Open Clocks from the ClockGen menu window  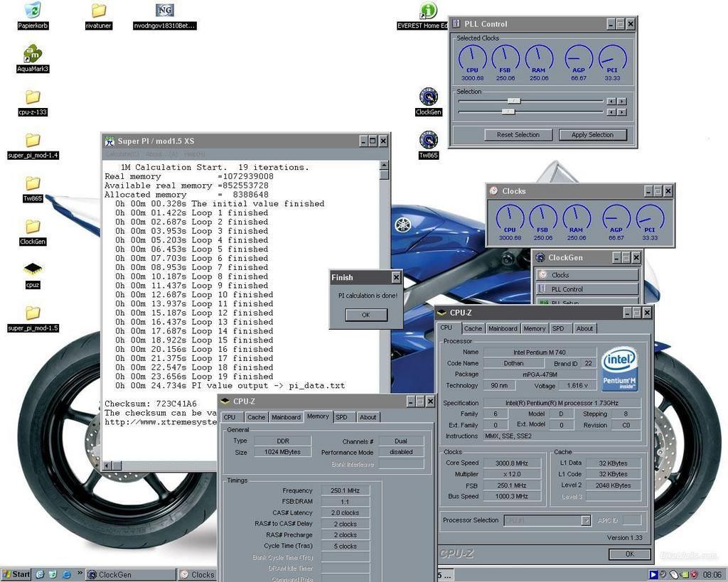click(587, 275)
